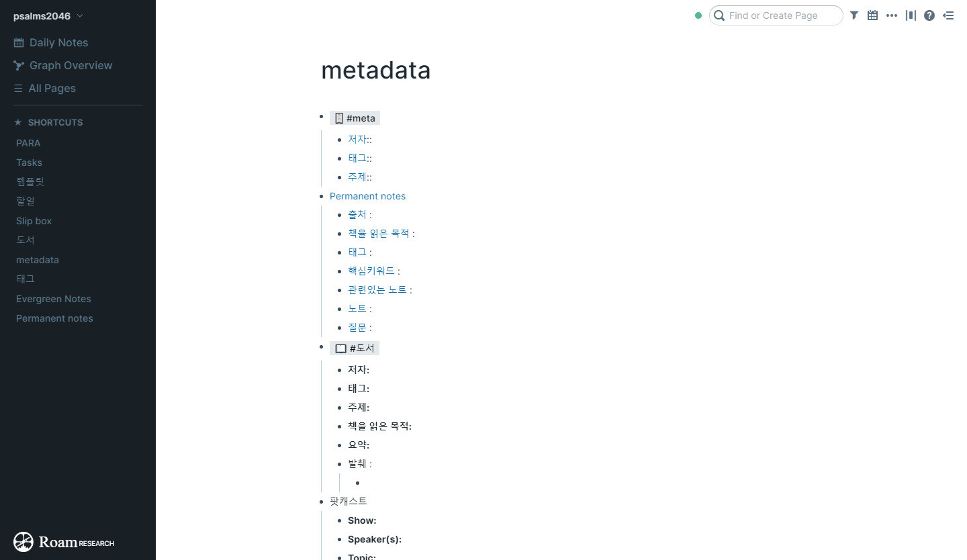Open the Permanent notes page link
This screenshot has width=967, height=560.
(x=367, y=196)
